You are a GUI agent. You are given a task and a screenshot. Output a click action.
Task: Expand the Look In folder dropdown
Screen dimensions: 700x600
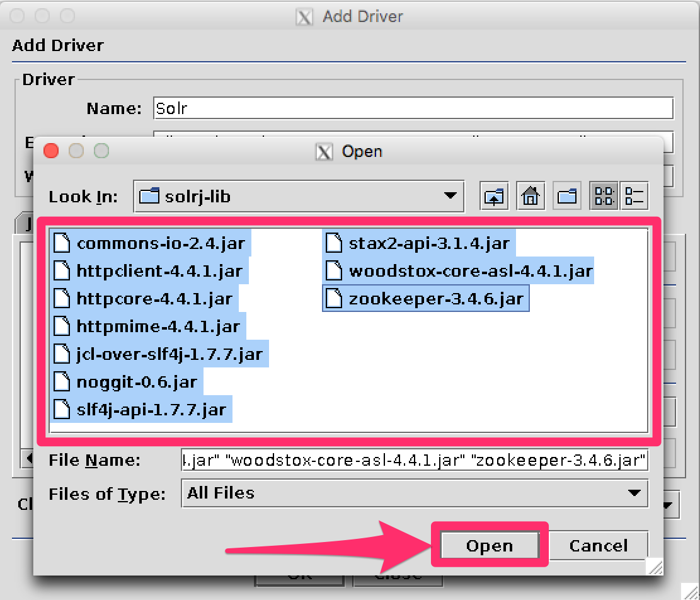point(450,197)
